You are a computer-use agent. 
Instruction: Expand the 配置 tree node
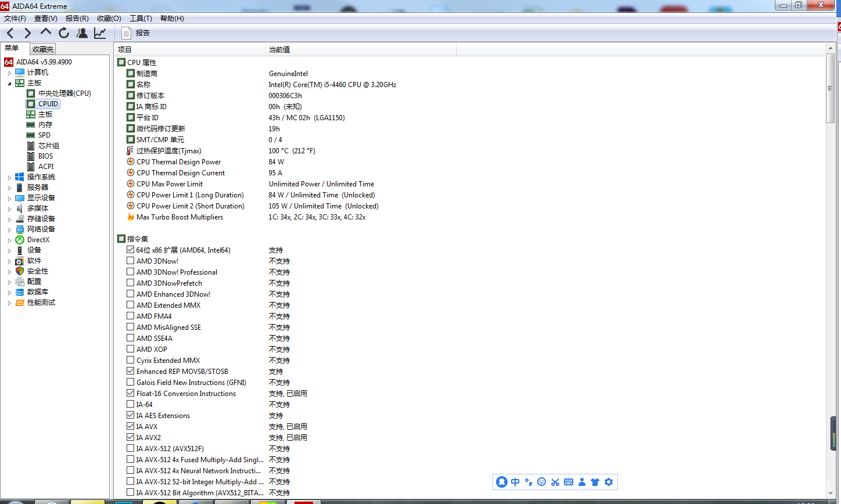click(x=9, y=282)
